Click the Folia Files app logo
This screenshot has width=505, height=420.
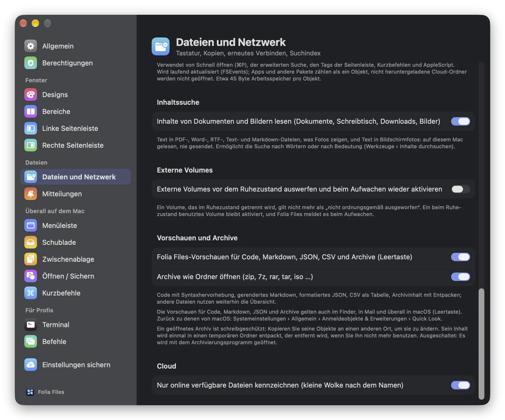30,392
